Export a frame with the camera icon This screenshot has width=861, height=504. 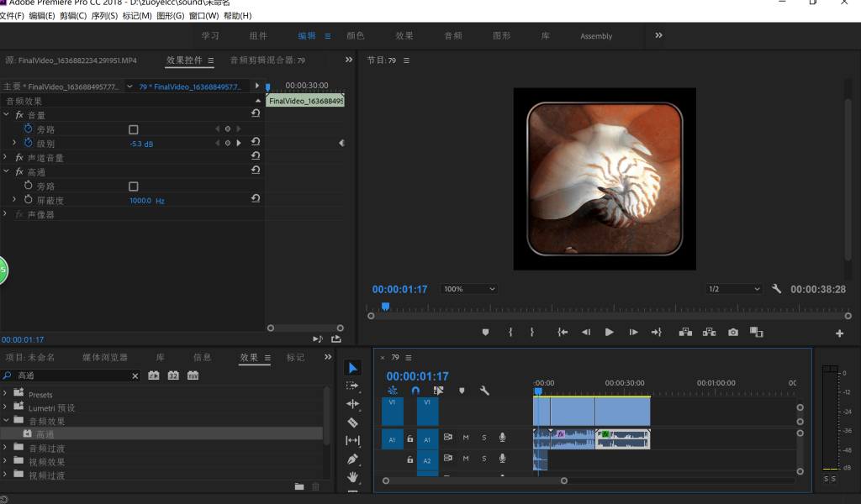pos(733,333)
